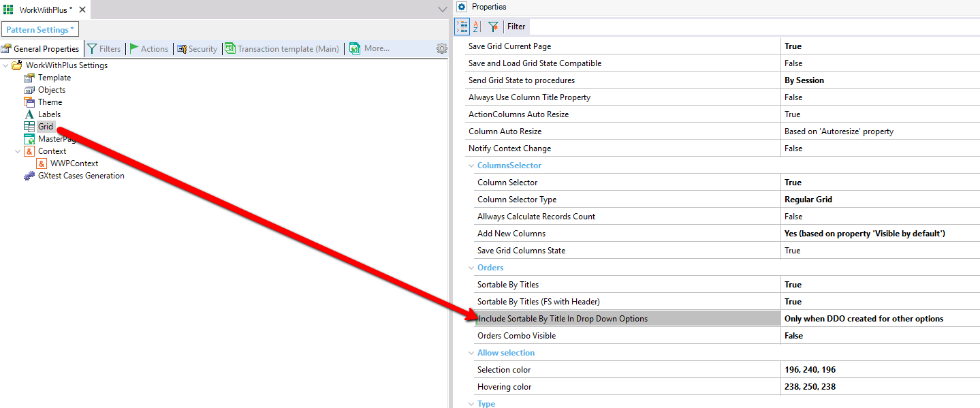Screen dimensions: 980x408
Task: Toggle Always Use Column Title Property value
Action: click(880, 97)
